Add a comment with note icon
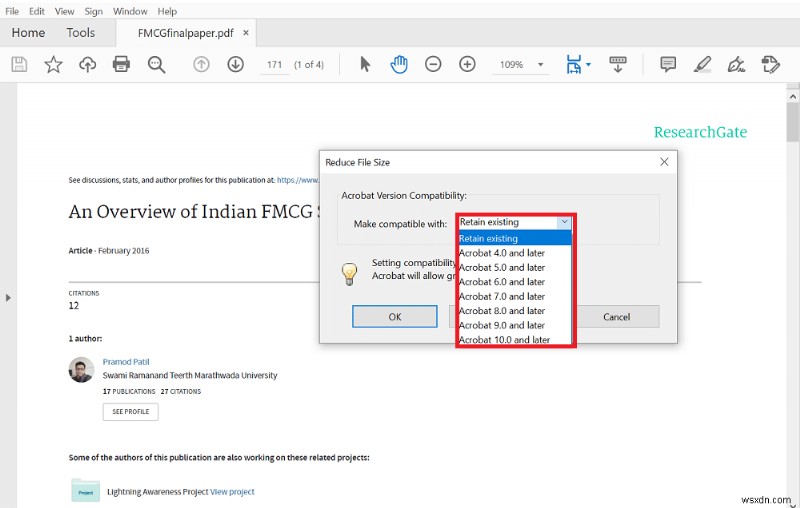Image resolution: width=800 pixels, height=508 pixels. coord(668,64)
